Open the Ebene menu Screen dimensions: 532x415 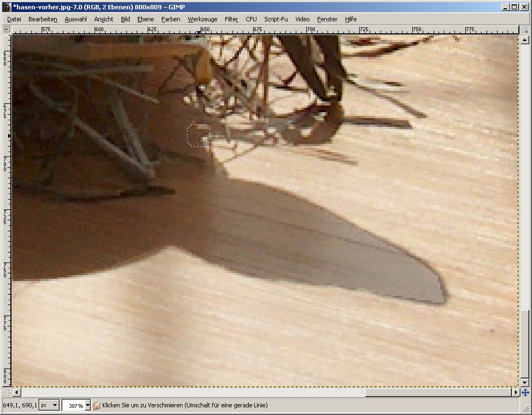145,19
